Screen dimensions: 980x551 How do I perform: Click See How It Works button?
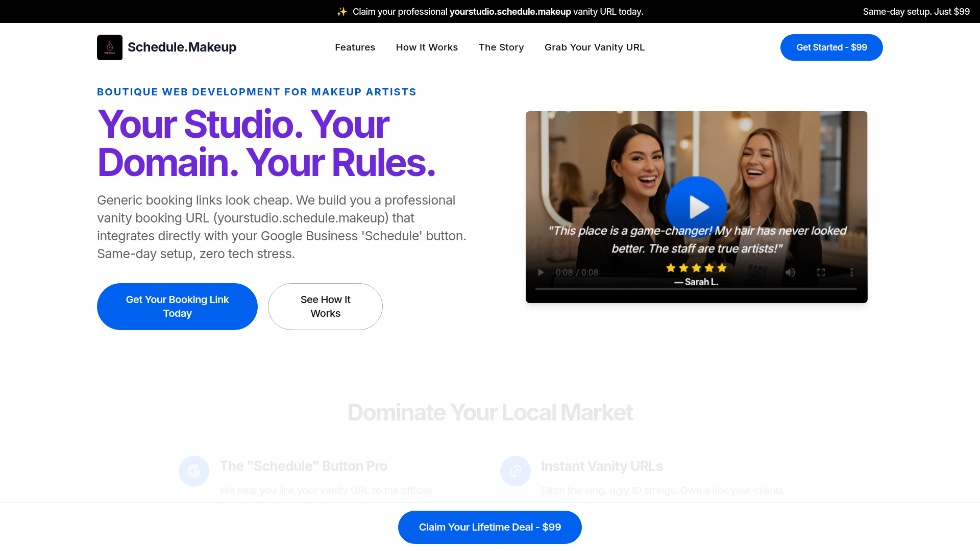(x=325, y=307)
